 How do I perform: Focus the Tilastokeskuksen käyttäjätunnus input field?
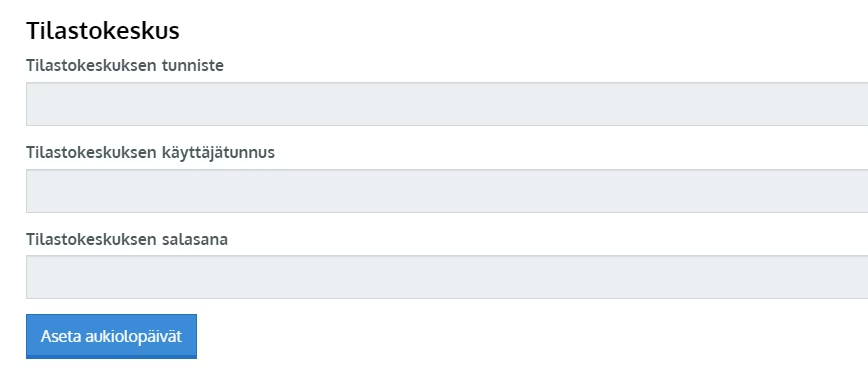click(x=447, y=191)
